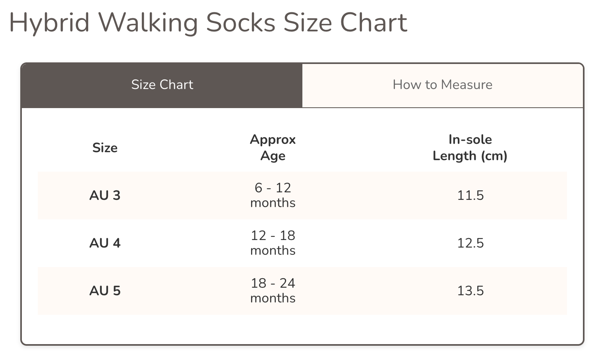
Task: Select the AU 4 size label
Action: pyautogui.click(x=105, y=243)
